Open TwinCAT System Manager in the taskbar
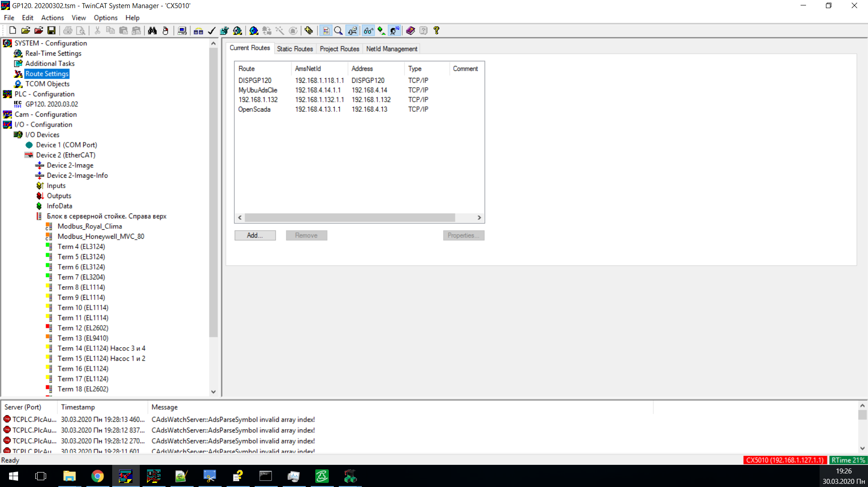 click(125, 476)
